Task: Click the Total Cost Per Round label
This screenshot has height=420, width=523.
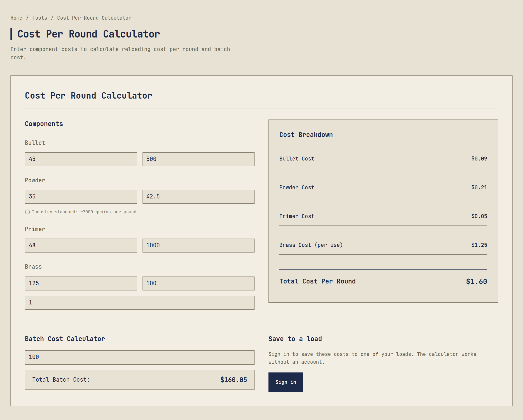Action: pyautogui.click(x=318, y=282)
